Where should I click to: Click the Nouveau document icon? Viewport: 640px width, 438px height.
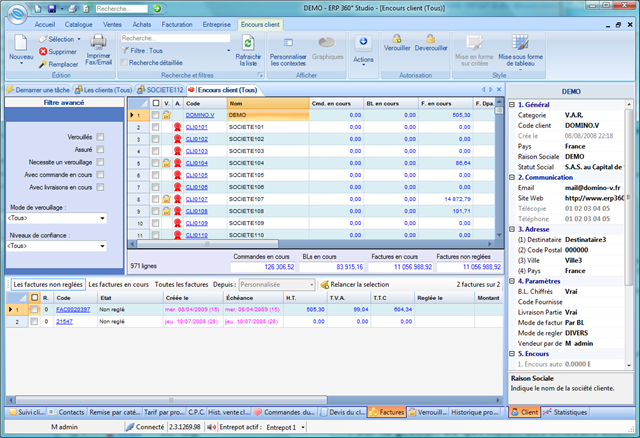[20, 43]
